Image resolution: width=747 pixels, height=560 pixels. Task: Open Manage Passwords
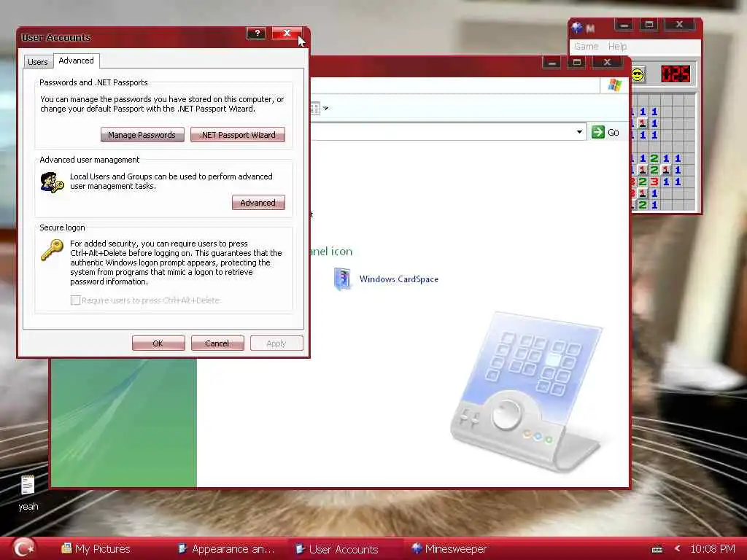[x=142, y=135]
